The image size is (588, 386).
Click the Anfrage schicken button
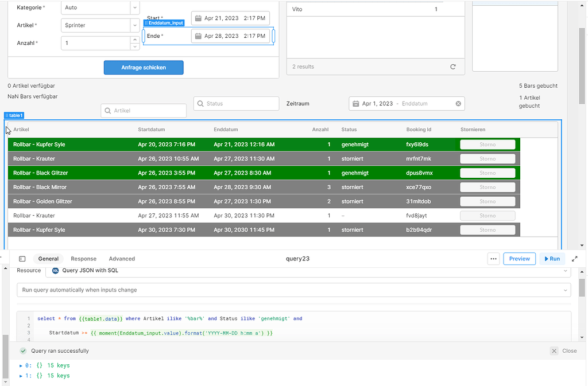143,67
